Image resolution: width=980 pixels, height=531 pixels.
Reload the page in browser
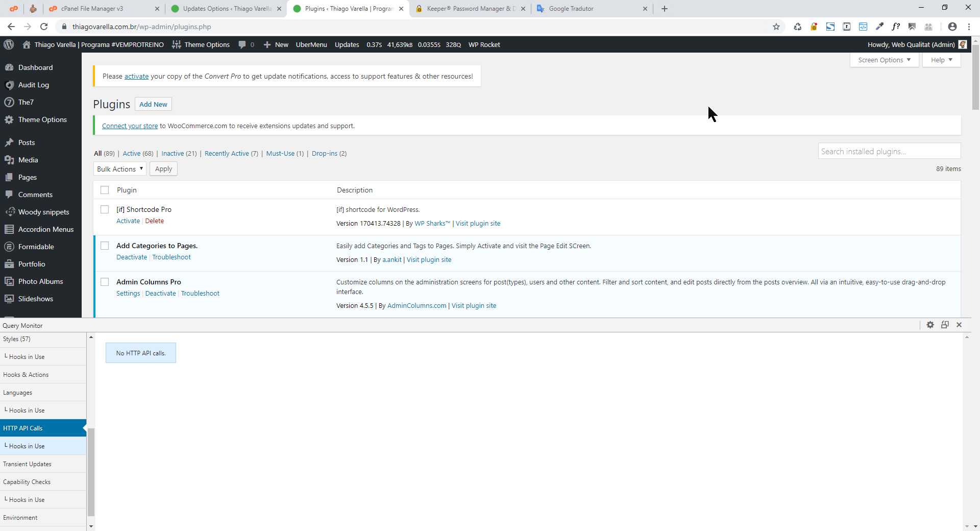coord(44,27)
